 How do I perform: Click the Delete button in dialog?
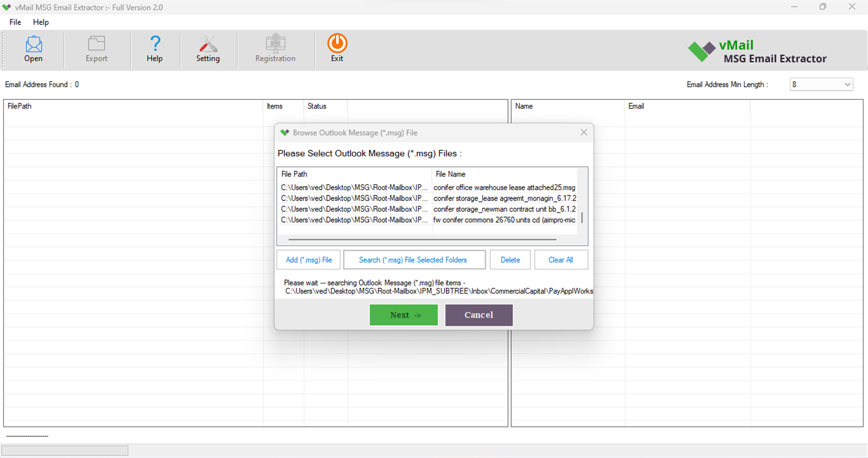(x=510, y=260)
